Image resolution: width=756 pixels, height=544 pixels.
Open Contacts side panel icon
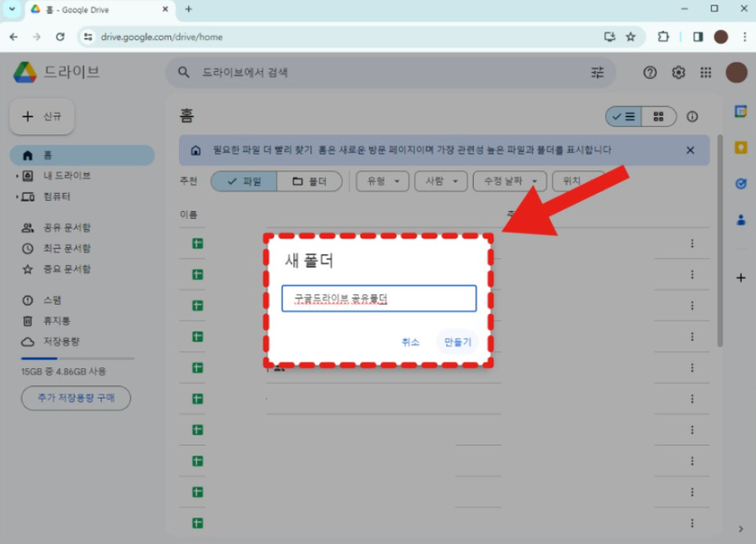740,220
